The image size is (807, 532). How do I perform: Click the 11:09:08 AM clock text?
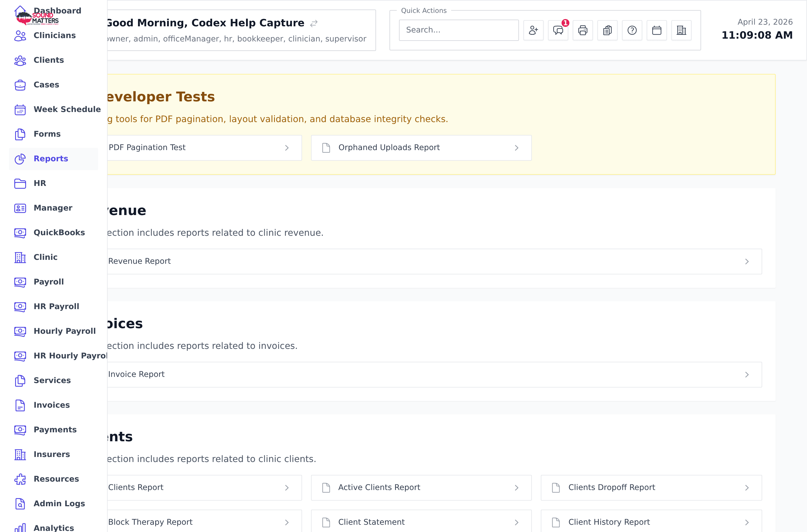pyautogui.click(x=757, y=35)
